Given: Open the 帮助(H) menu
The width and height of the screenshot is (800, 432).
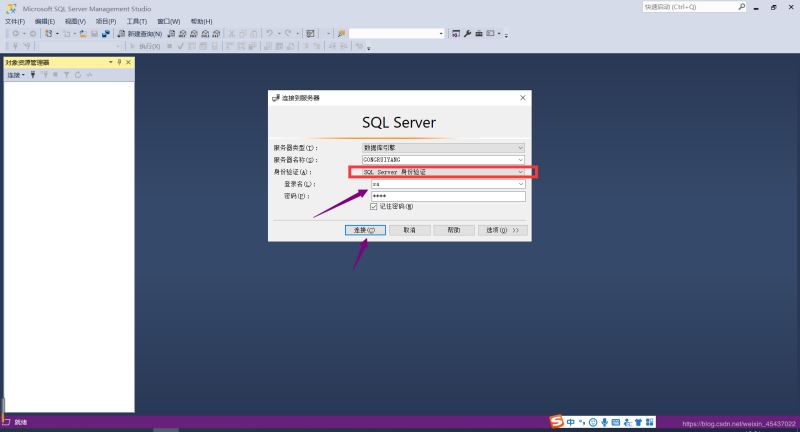Looking at the screenshot, I should point(202,21).
